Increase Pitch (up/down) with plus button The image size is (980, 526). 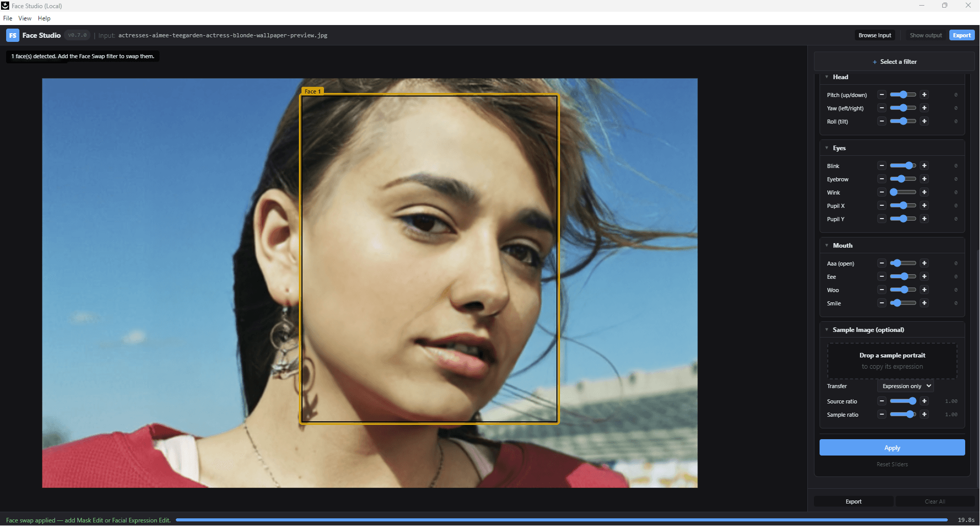tap(924, 95)
